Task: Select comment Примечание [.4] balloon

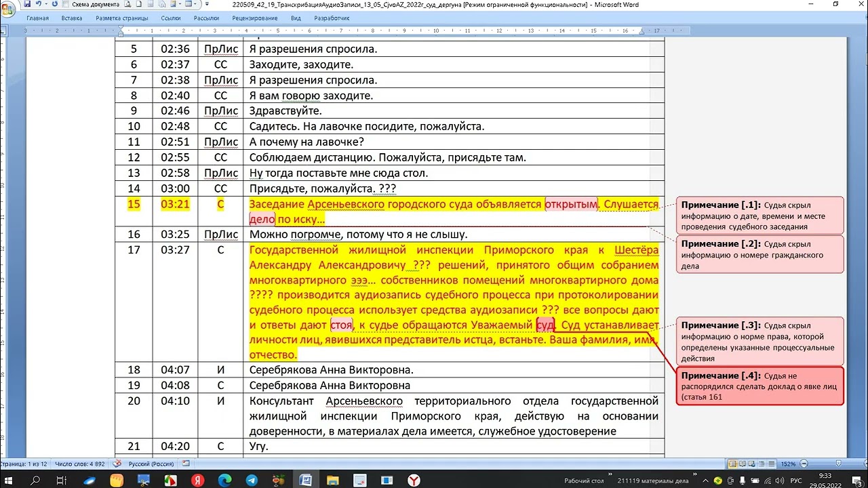Action: tap(760, 386)
